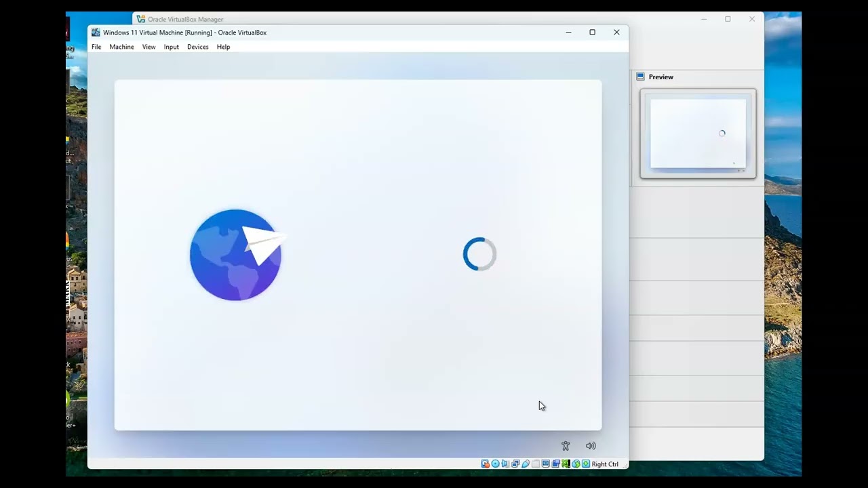Click the optical disk status icon
868x488 pixels.
coord(496,464)
